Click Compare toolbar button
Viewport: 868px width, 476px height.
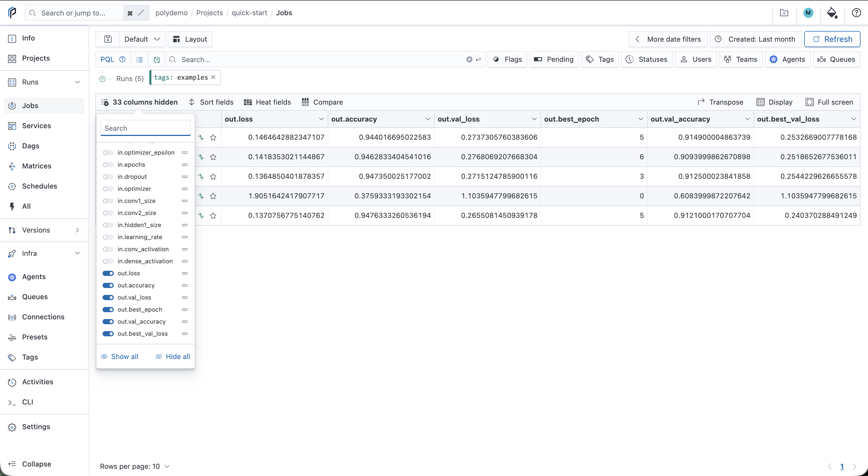coord(322,102)
